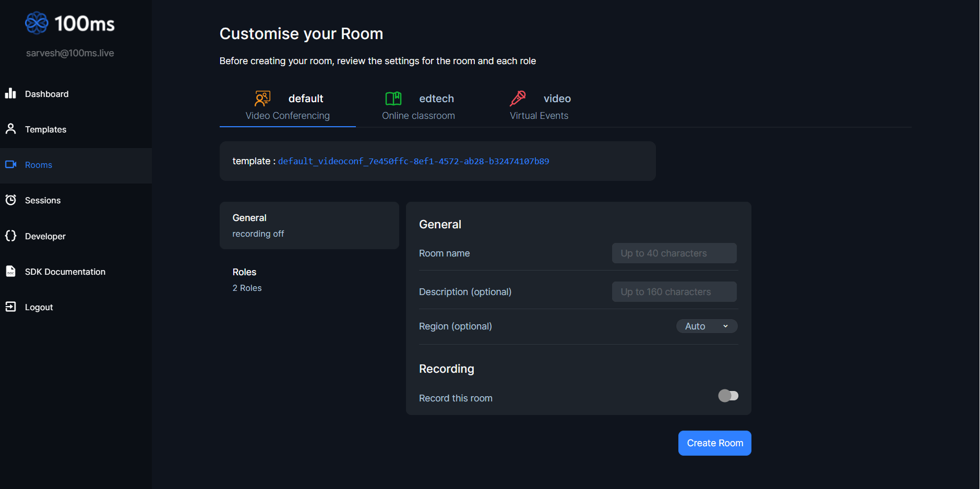Click the Virtual Events microphone icon
The image size is (980, 489).
(517, 98)
